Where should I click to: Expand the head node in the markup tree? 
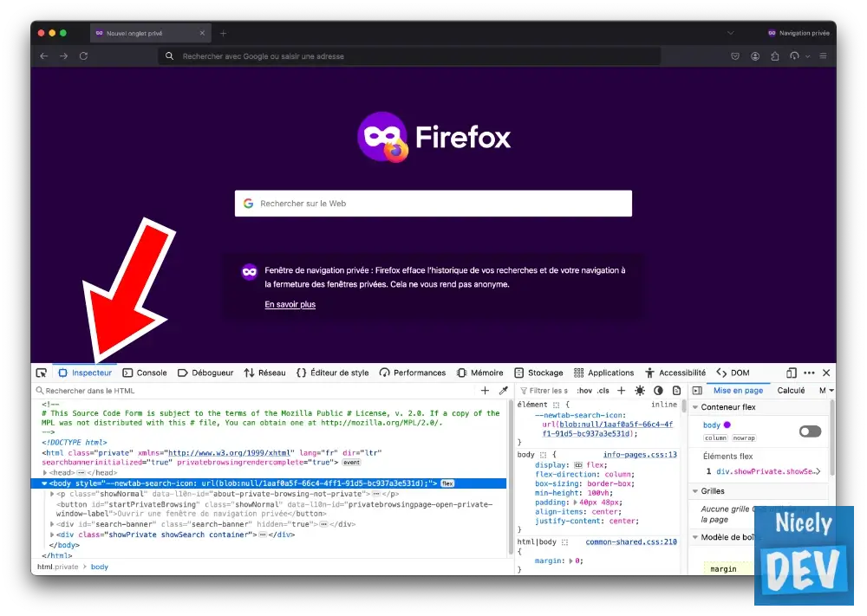[45, 473]
